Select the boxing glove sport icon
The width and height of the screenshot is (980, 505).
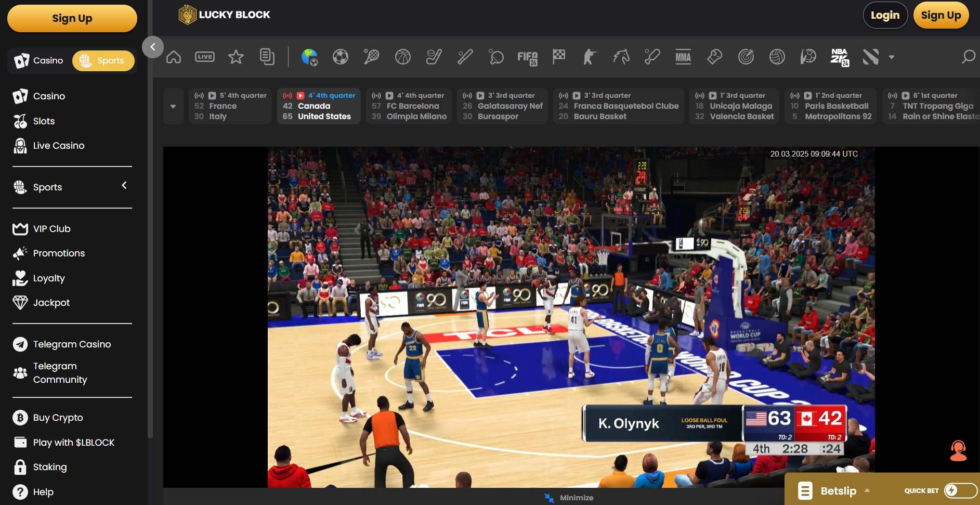point(715,57)
